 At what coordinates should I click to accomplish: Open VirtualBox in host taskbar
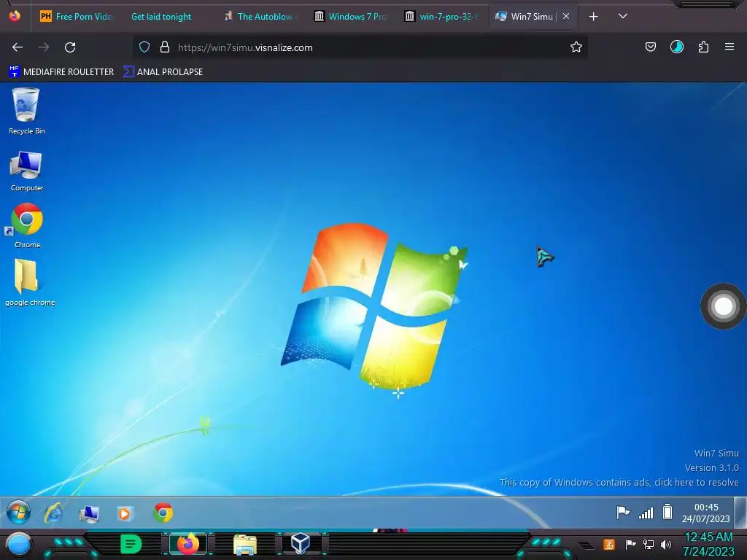click(x=300, y=543)
